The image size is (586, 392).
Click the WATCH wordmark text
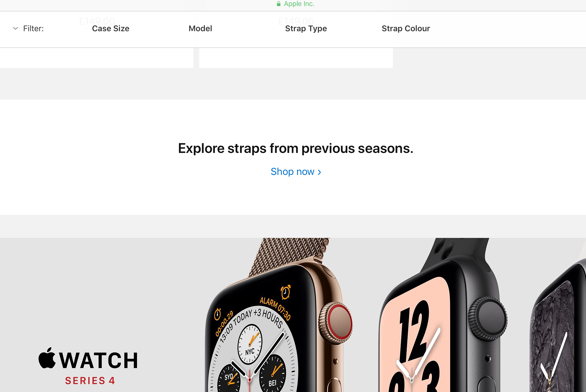click(x=99, y=360)
